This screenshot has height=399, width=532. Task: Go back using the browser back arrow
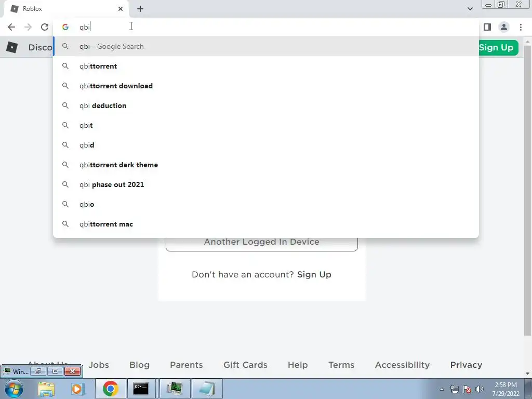[11, 27]
